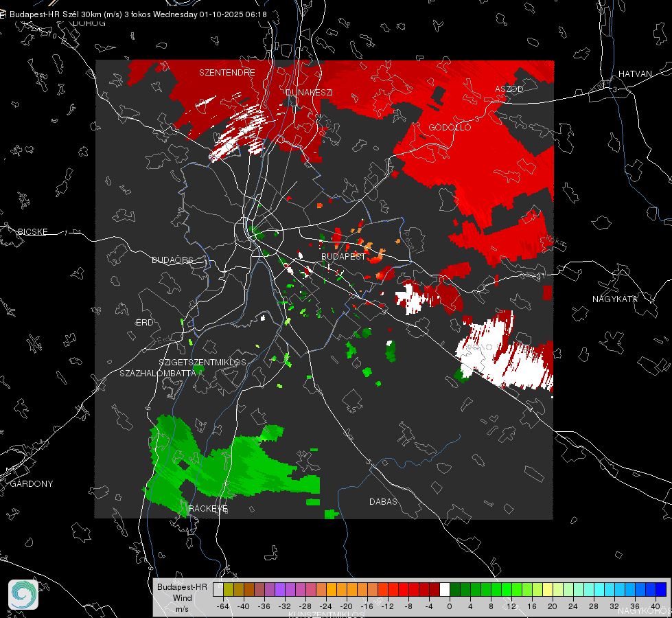Click the DUNAKESZI city label
Screen dimensions: 672x618
point(309,92)
